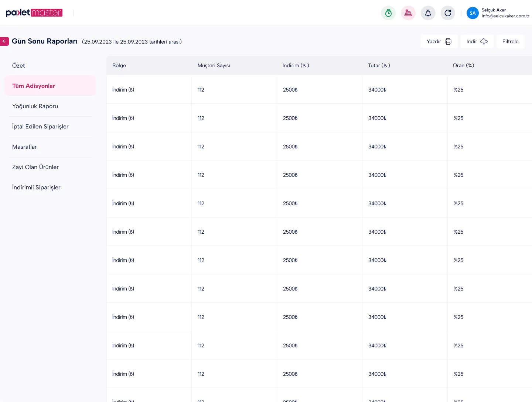
Task: Click the info@selcukaker.com.tr email text
Action: (505, 16)
